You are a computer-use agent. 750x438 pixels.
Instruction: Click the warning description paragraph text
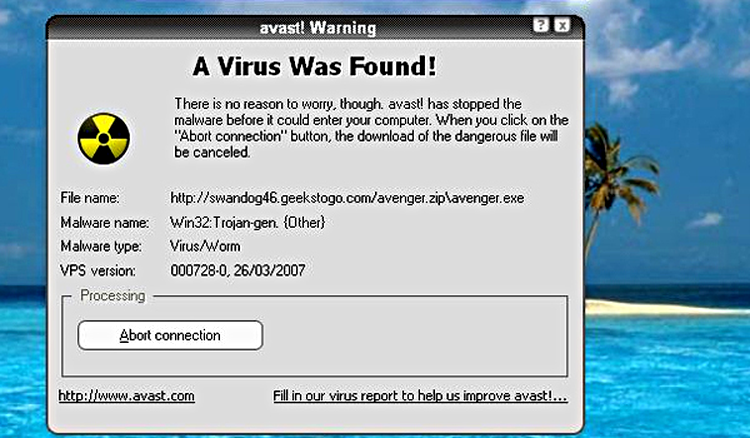click(371, 128)
